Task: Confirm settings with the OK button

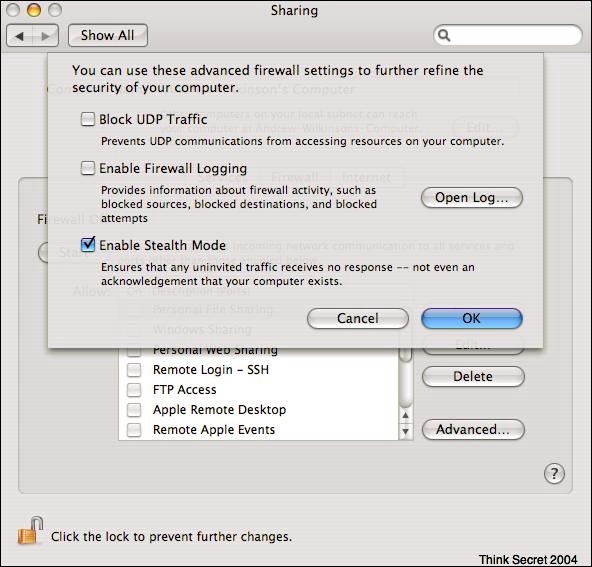Action: tap(472, 318)
